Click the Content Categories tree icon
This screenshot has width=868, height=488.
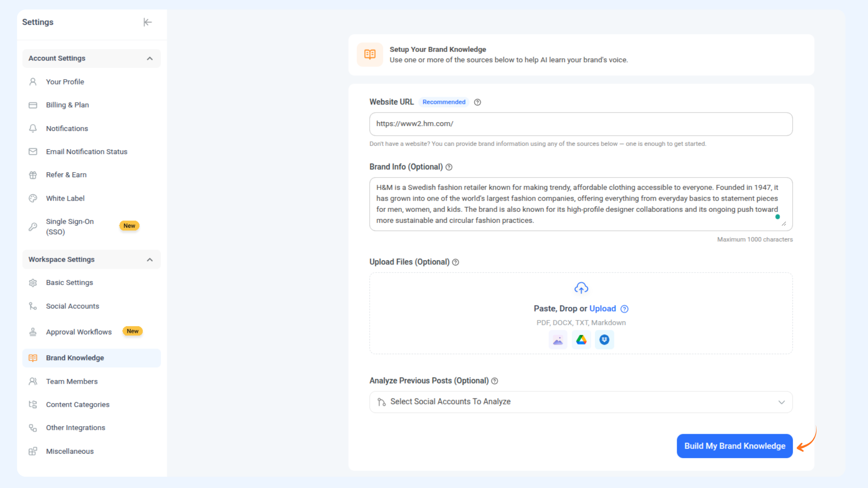33,404
